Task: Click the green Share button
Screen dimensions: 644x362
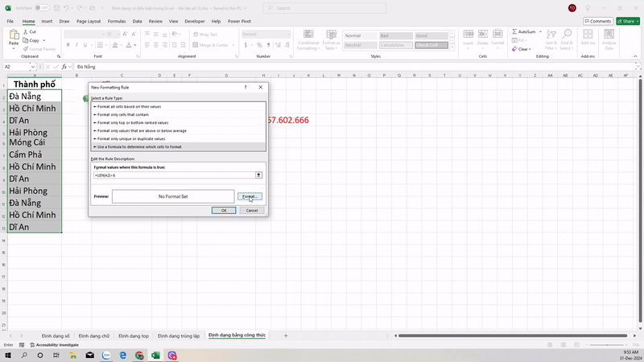Action: 628,21
